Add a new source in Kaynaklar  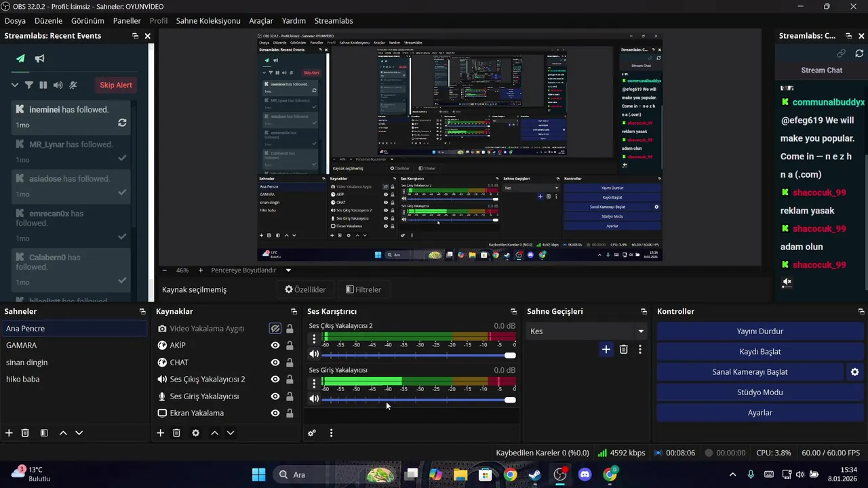(160, 432)
